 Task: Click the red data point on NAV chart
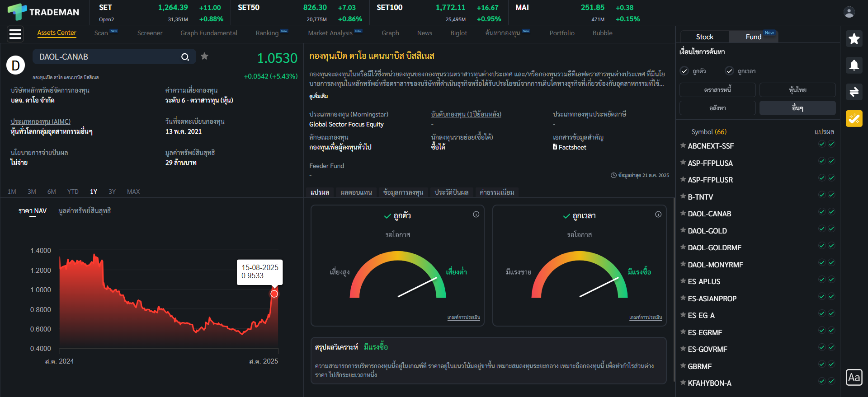click(x=274, y=294)
